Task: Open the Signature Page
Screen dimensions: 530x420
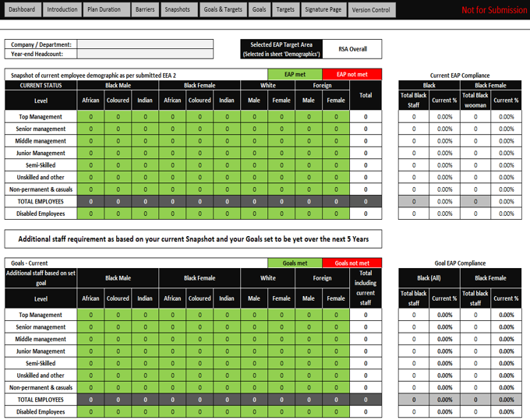Action: point(323,10)
